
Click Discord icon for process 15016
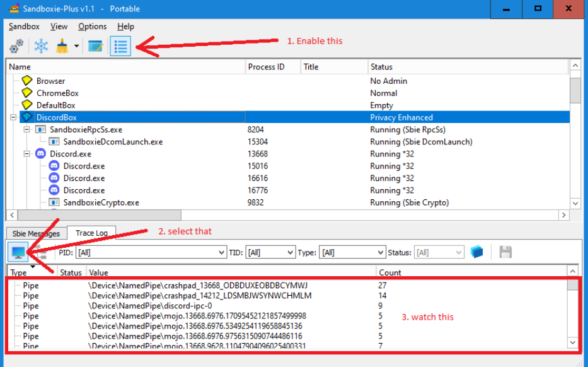[x=54, y=166]
